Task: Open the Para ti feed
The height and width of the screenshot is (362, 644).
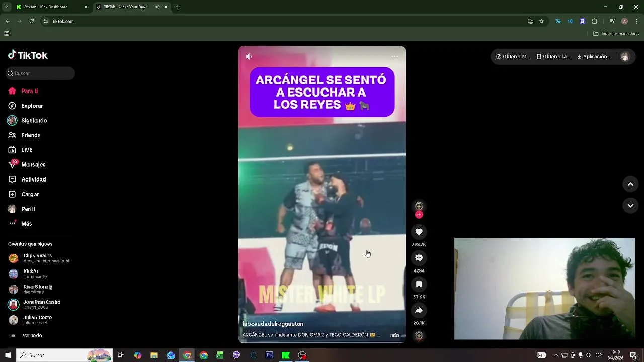Action: (x=23, y=91)
